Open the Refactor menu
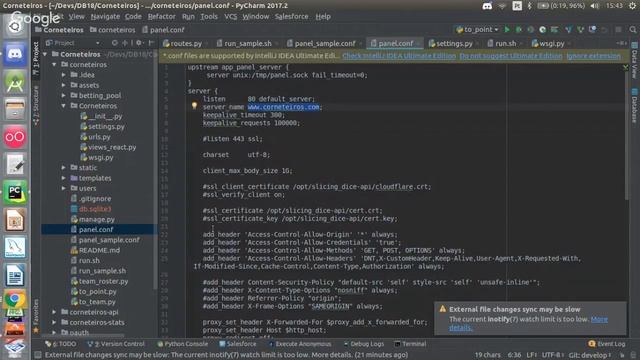Screen dimensions: 640x360 pos(161,17)
